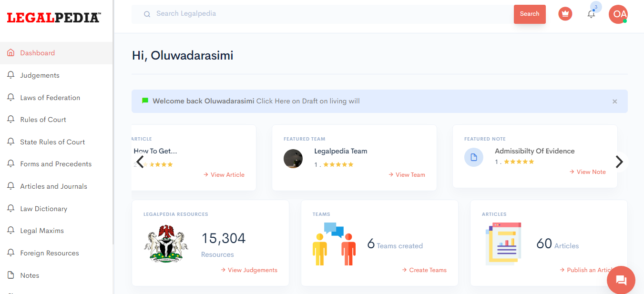
Task: Click the bell icon beside Law Dictionary
Action: click(10, 208)
